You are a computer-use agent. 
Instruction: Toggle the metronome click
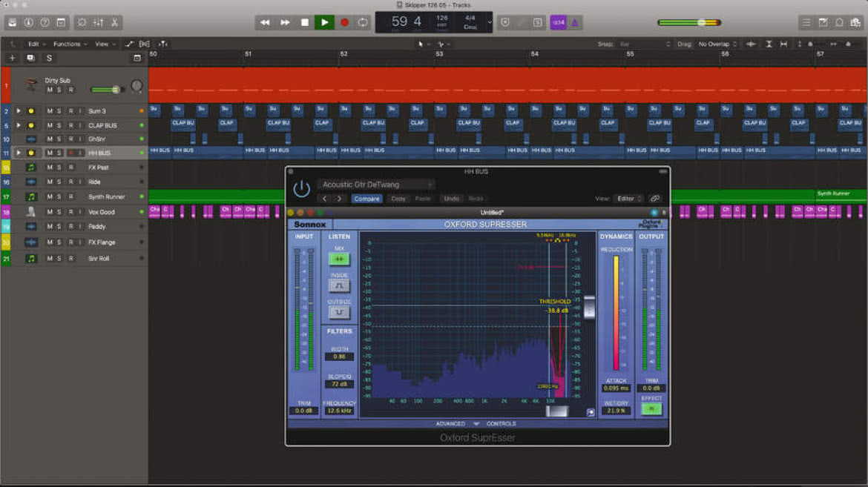575,23
